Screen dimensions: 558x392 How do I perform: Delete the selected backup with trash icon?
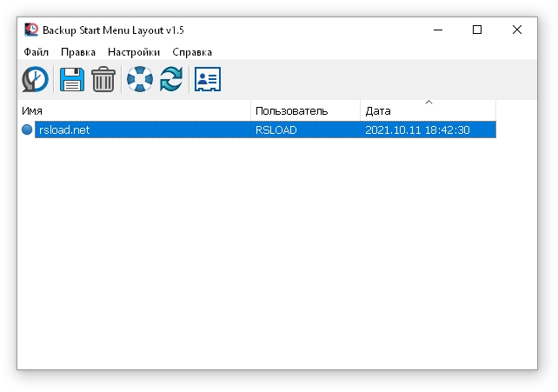[103, 80]
